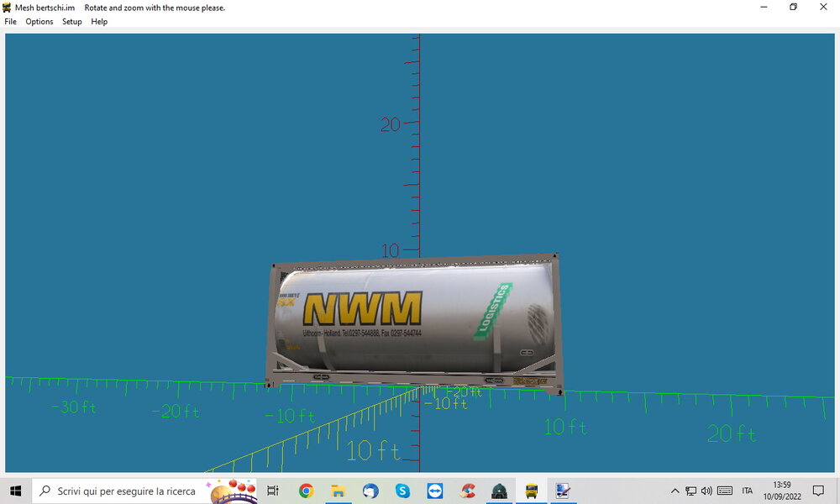The height and width of the screenshot is (504, 840).
Task: Click the mesh viewer app icon in title bar
Action: point(7,8)
